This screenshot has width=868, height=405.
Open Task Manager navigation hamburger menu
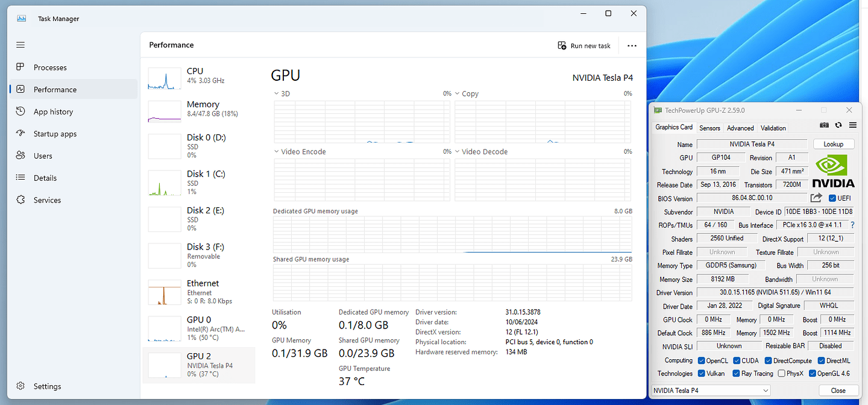click(20, 45)
